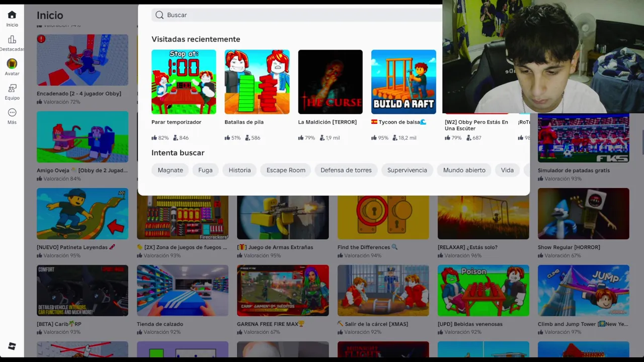Screen dimensions: 644x362
Task: Click the Roblox logo icon at bottom-left
Action: click(x=12, y=346)
